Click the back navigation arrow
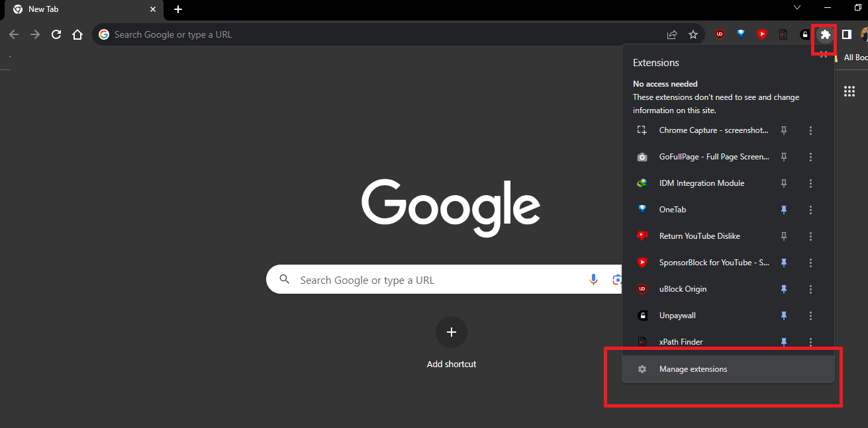This screenshot has width=868, height=428. tap(14, 34)
